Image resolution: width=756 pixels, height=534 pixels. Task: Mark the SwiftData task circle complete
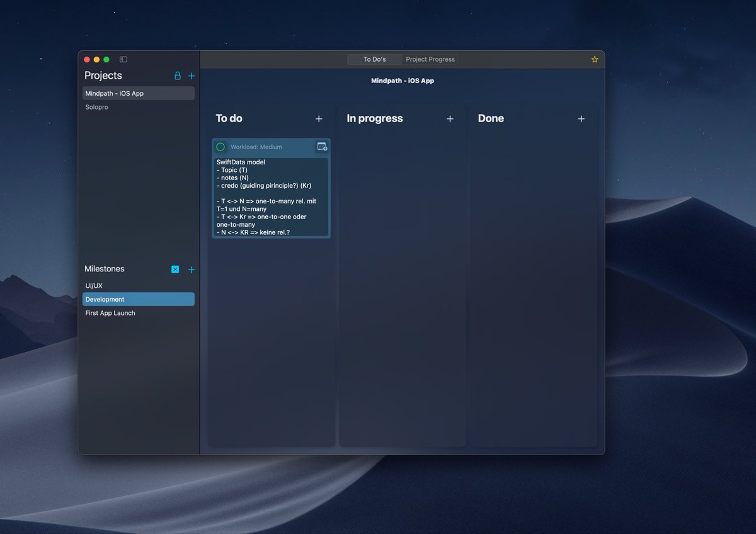[x=220, y=147]
